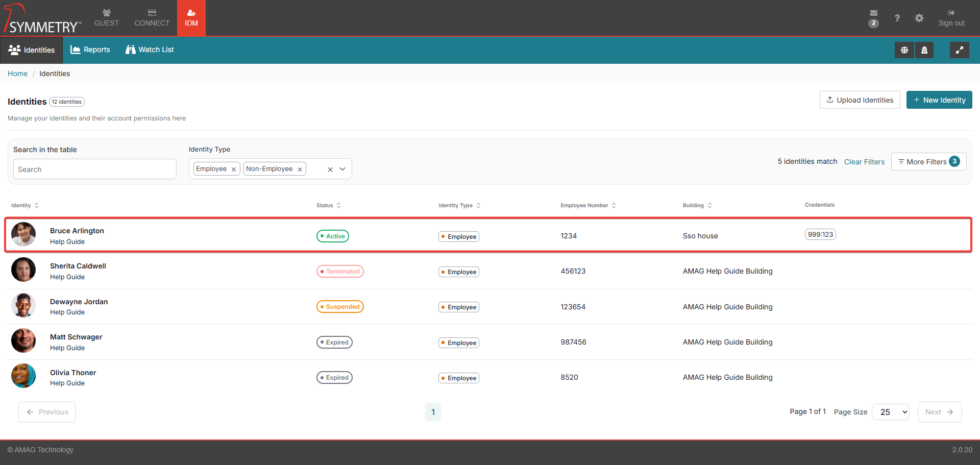
Task: Open the messages envelope icon
Action: 873,14
